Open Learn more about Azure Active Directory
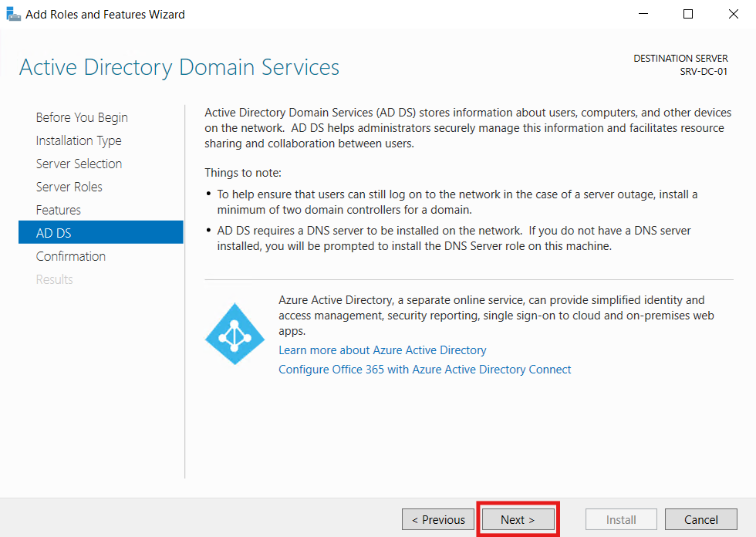Screen dimensions: 756x537 coord(382,350)
